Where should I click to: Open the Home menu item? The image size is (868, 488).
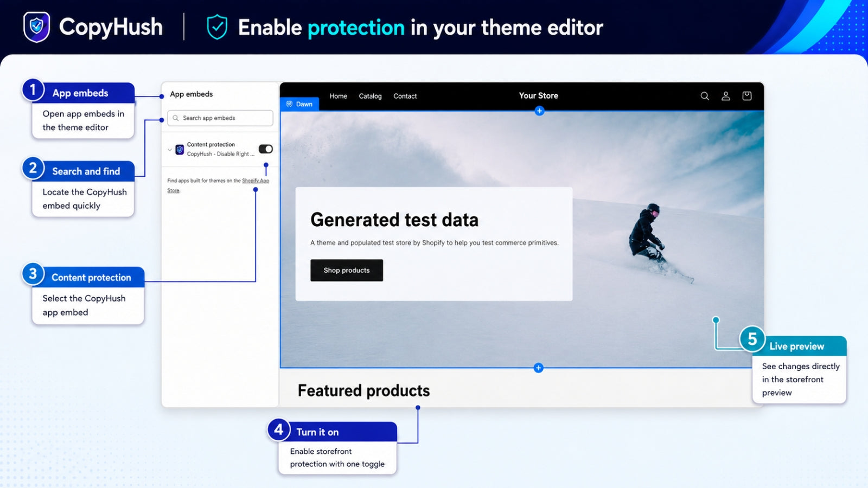coord(338,96)
